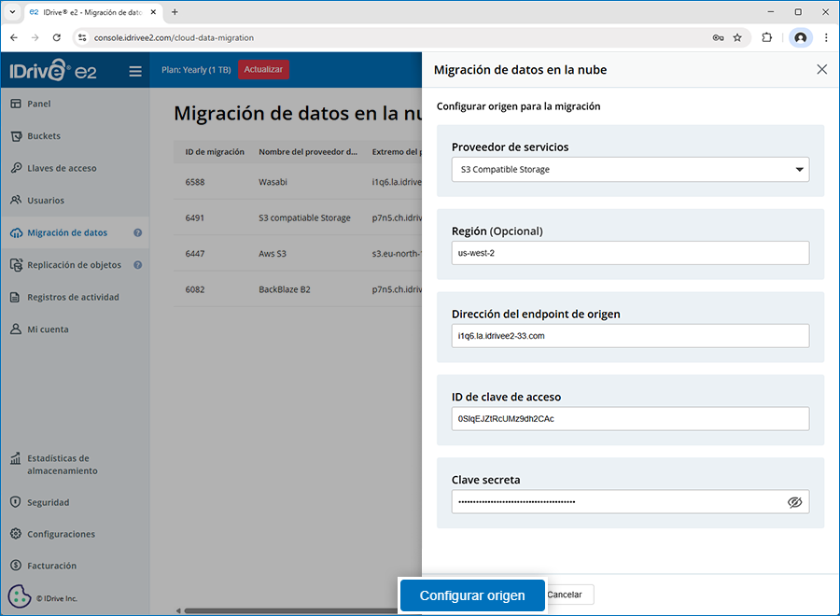840x616 pixels.
Task: Click the Configurar origen button
Action: coord(472,595)
